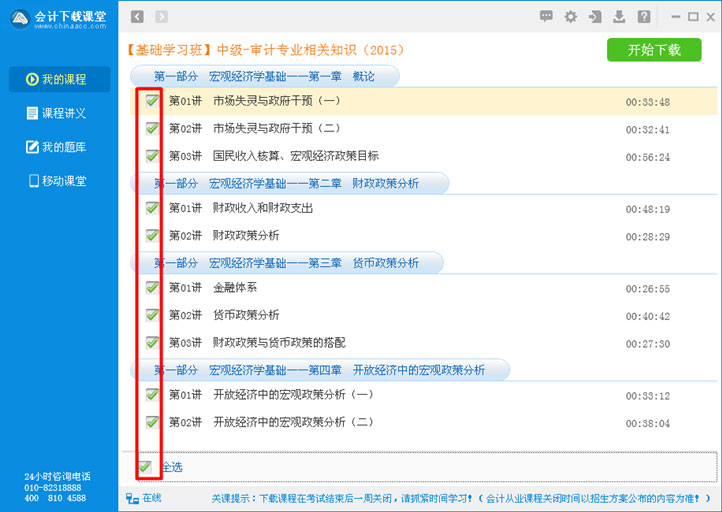
Task: Uncheck 第02讲 开放经济中的宏观政策分析（二）
Action: 152,422
